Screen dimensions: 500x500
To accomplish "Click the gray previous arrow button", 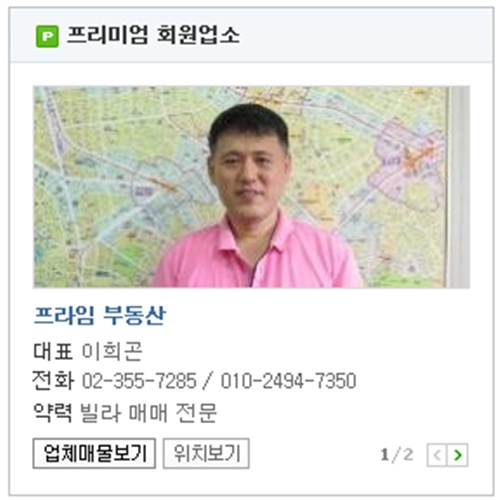I will pos(437,455).
